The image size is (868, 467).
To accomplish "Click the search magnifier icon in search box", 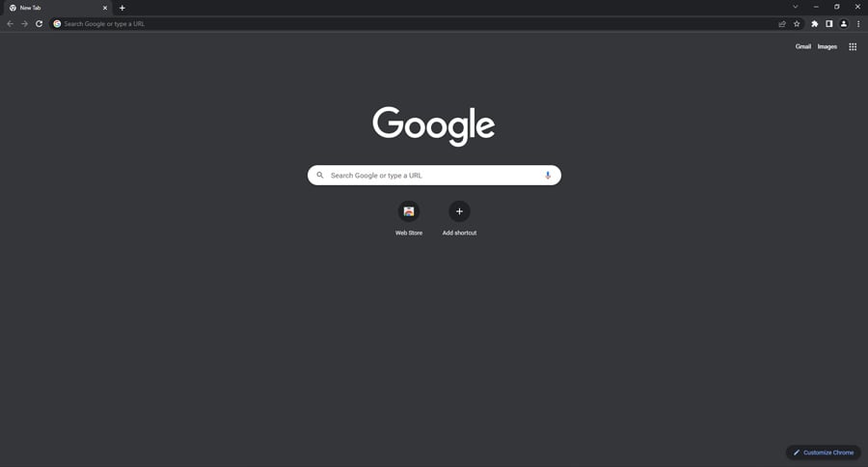I will click(x=320, y=175).
